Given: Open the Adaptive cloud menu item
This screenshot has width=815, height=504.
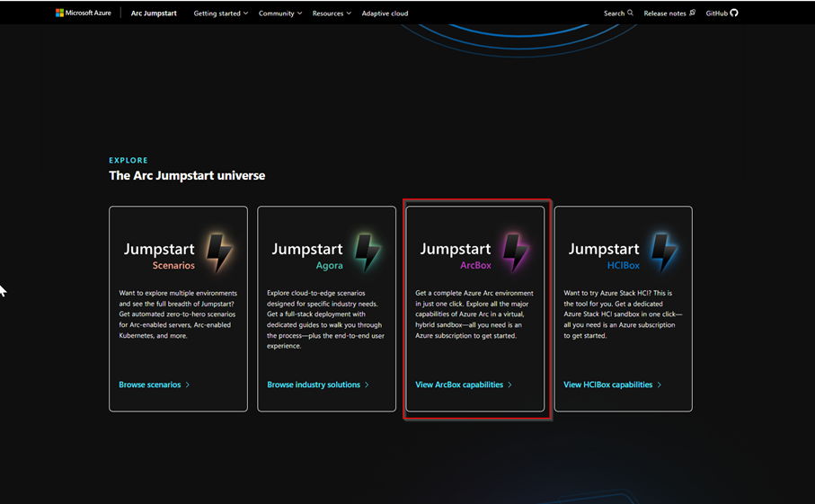Looking at the screenshot, I should 385,13.
